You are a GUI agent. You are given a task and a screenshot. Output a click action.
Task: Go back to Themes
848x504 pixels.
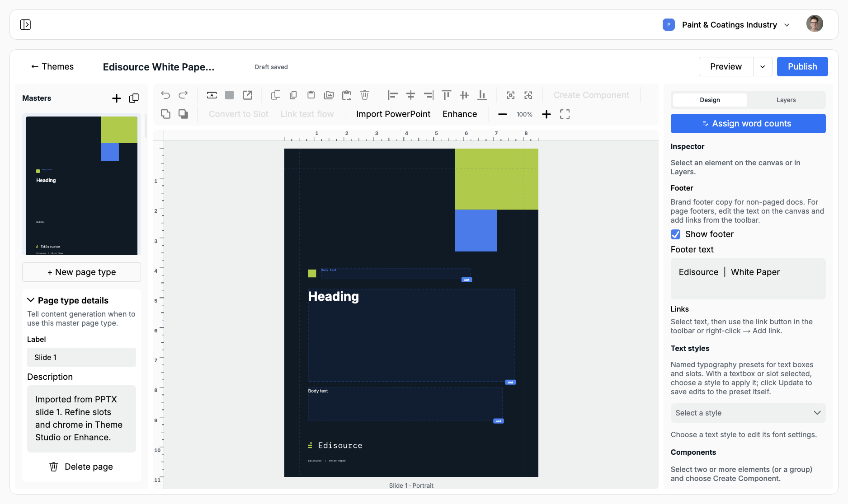pos(52,67)
